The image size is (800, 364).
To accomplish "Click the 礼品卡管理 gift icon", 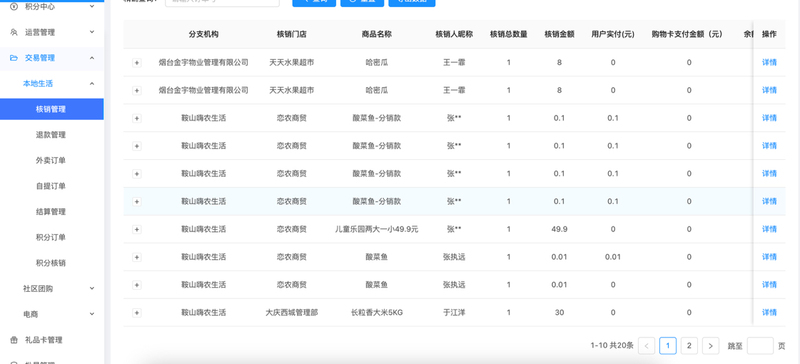I will coord(14,339).
